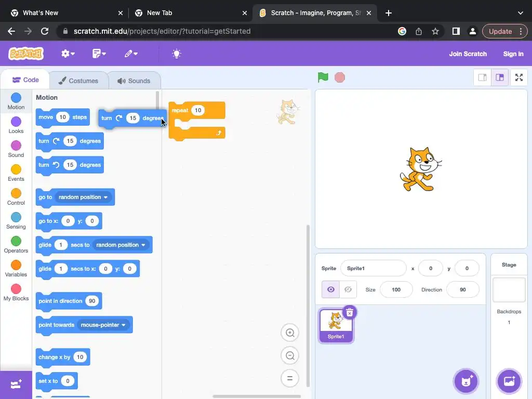
Task: Click Join Scratch link
Action: pyautogui.click(x=468, y=54)
